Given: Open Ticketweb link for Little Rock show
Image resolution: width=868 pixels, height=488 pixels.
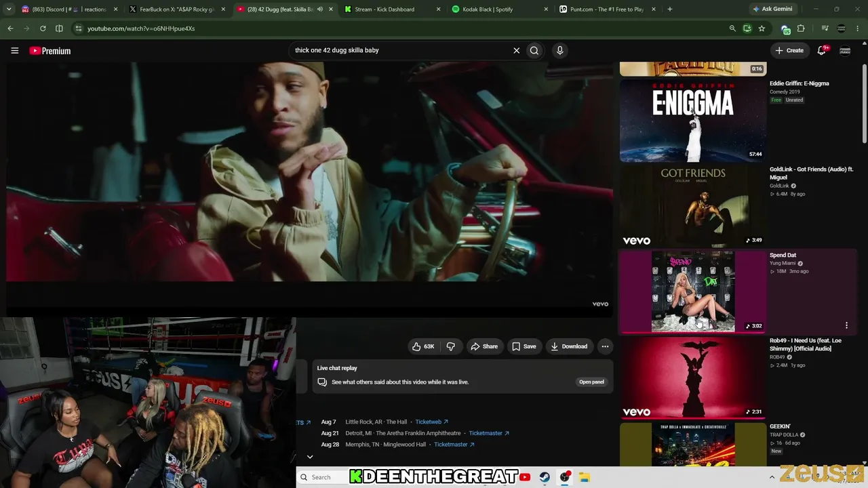Looking at the screenshot, I should (x=431, y=422).
